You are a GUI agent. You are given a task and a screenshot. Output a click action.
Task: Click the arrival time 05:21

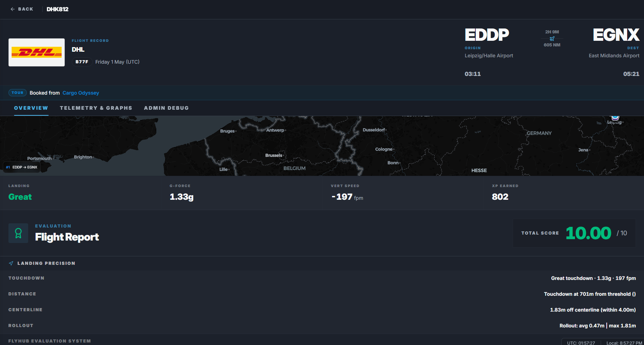click(631, 74)
